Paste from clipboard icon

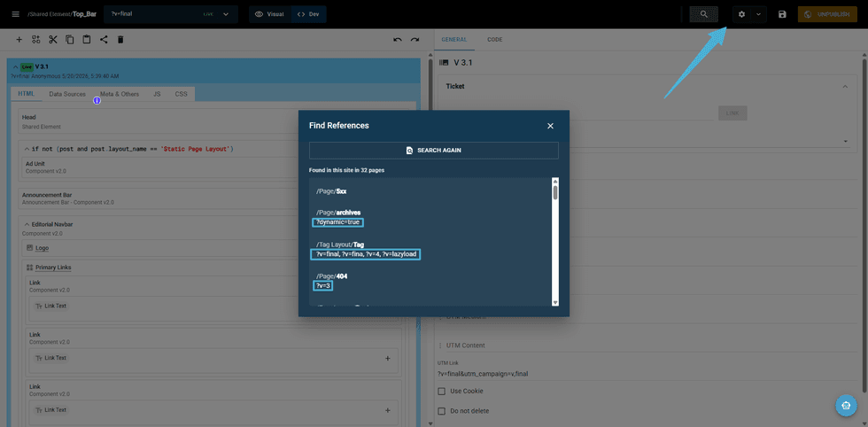point(87,39)
